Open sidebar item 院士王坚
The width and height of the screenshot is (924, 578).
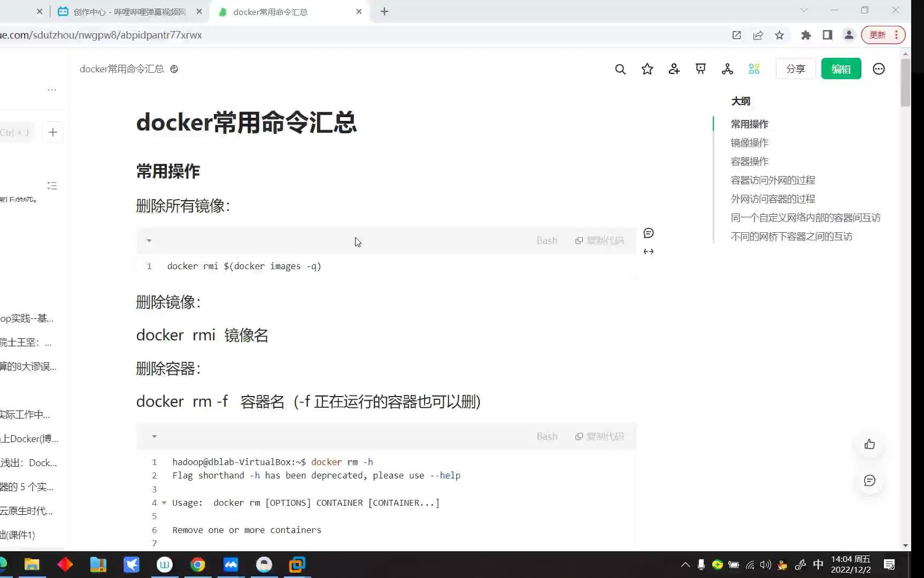tap(26, 343)
